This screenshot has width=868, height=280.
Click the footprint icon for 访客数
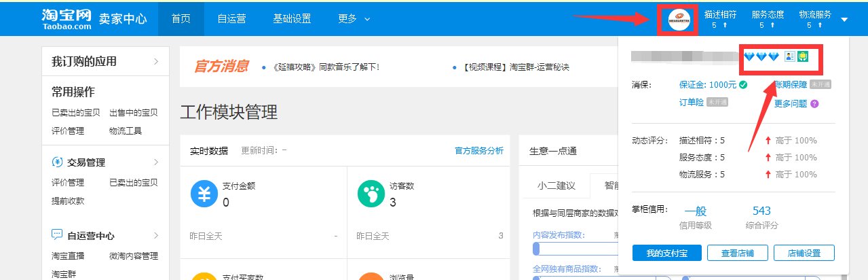click(371, 195)
